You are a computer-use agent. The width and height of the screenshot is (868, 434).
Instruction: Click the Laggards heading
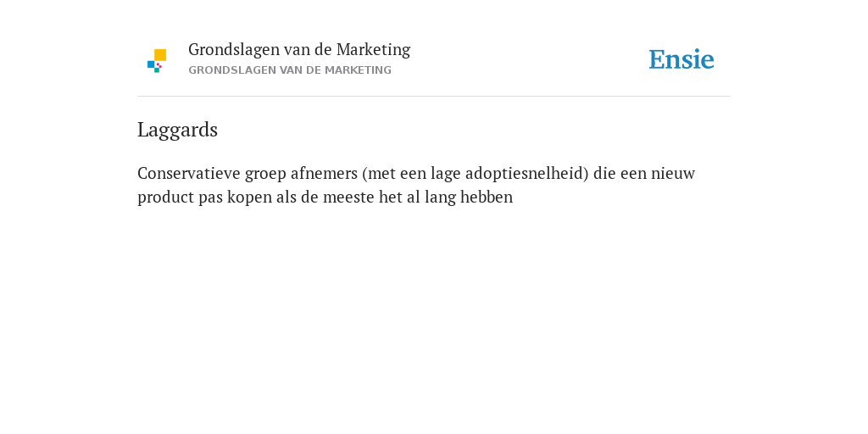click(x=178, y=130)
